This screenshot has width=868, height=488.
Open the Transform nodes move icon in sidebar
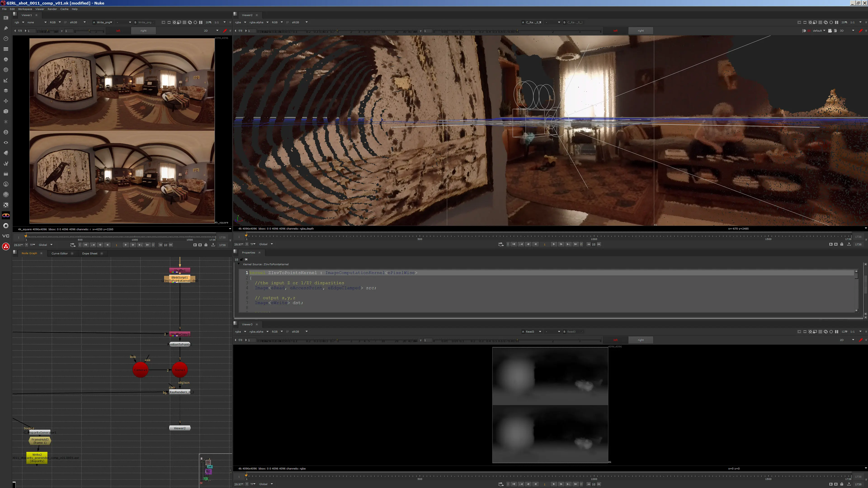[x=6, y=101]
